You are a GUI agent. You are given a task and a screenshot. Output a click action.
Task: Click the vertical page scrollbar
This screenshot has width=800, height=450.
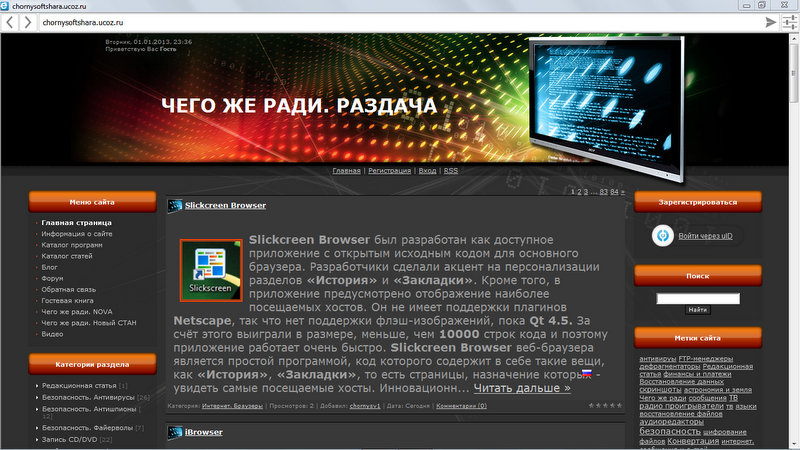(794, 240)
